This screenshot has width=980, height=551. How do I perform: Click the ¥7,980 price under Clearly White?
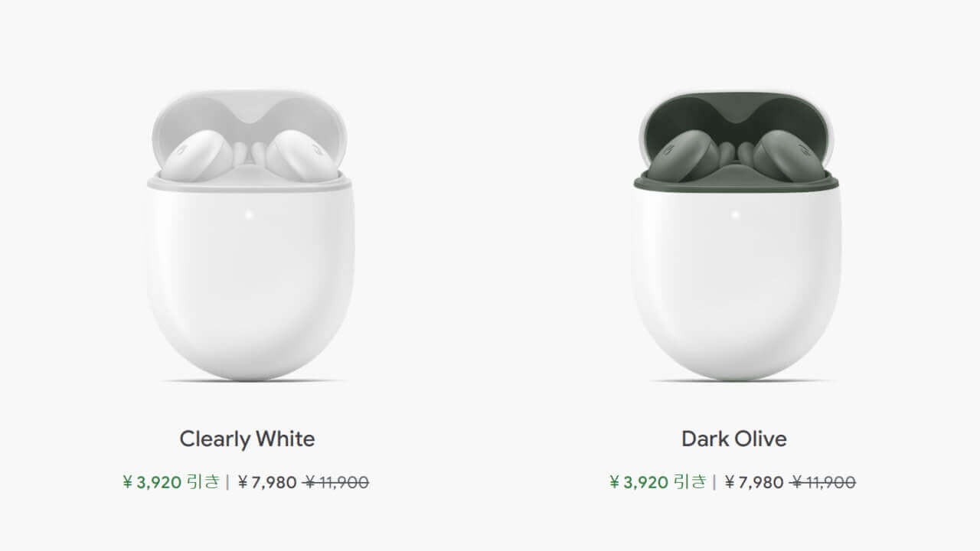pyautogui.click(x=267, y=482)
